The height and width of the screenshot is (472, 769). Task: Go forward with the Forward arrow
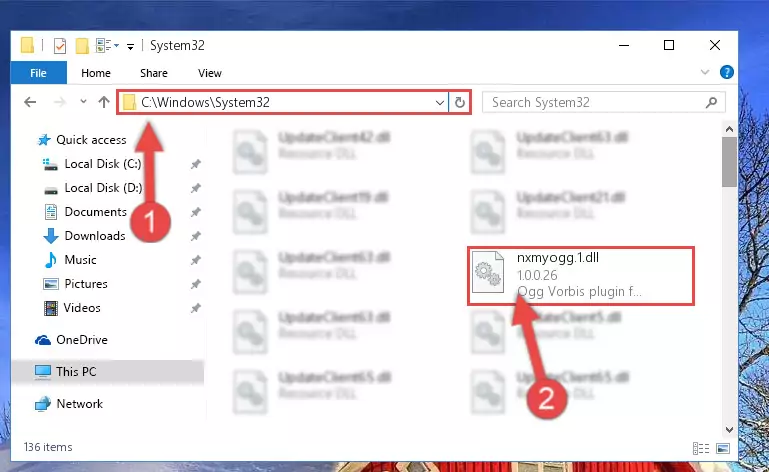pyautogui.click(x=60, y=102)
